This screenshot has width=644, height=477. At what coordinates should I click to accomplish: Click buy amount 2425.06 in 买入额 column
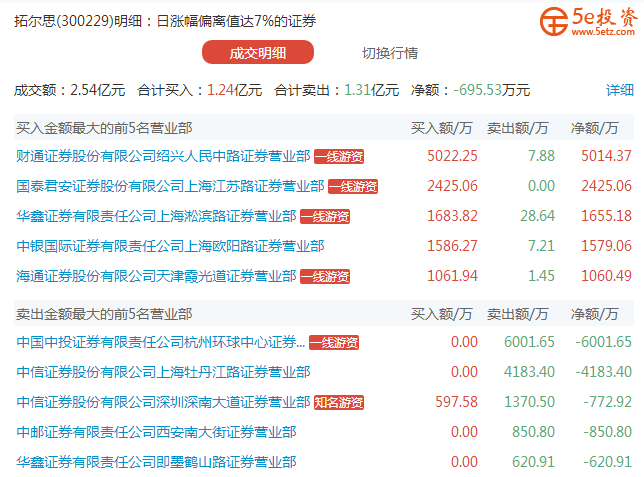(x=452, y=186)
